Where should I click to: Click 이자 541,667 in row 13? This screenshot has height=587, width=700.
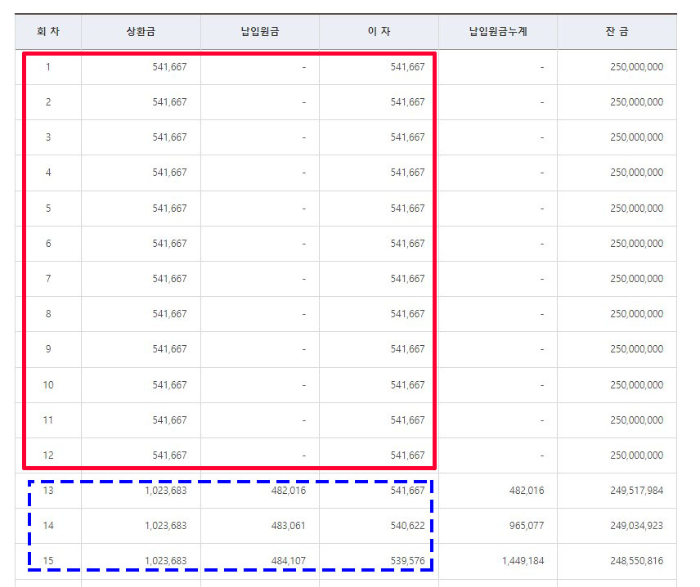click(408, 491)
